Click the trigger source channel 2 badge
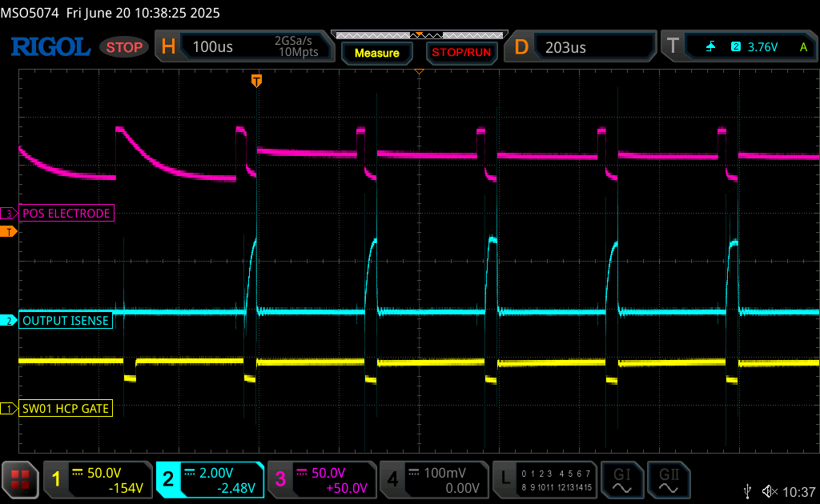This screenshot has width=820, height=504. [x=736, y=46]
